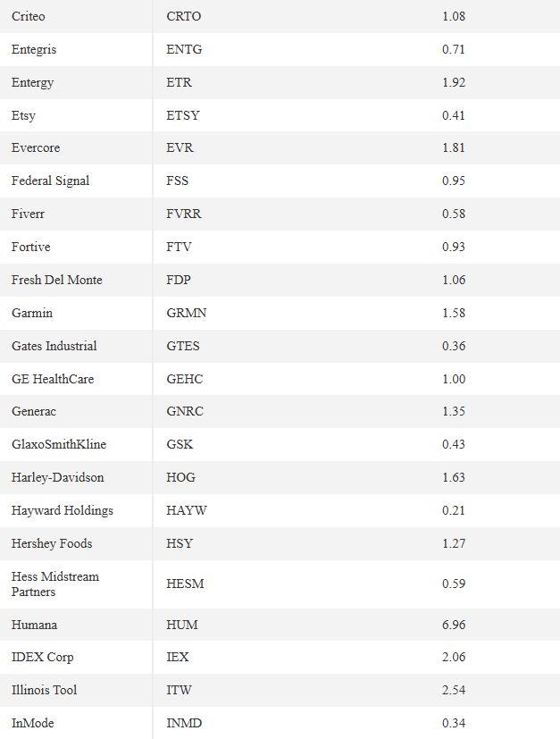Select the ITW ticker symbol
Image resolution: width=560 pixels, height=739 pixels.
coord(179,690)
